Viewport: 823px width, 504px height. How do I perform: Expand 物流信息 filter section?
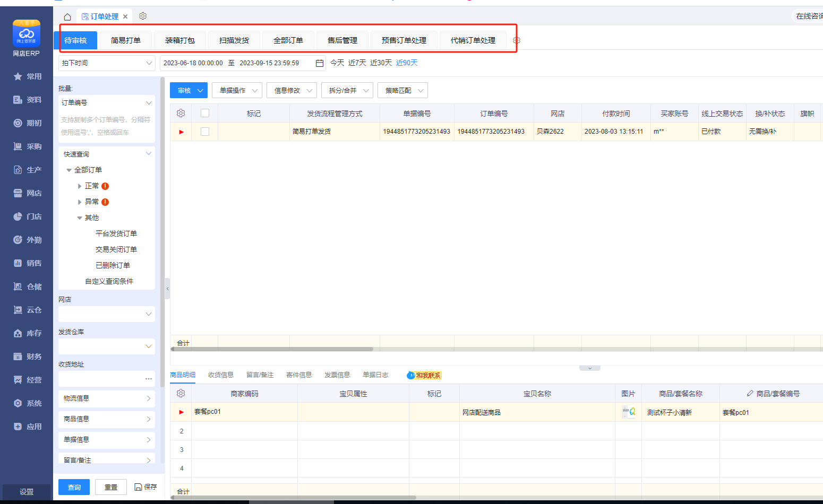(x=107, y=398)
